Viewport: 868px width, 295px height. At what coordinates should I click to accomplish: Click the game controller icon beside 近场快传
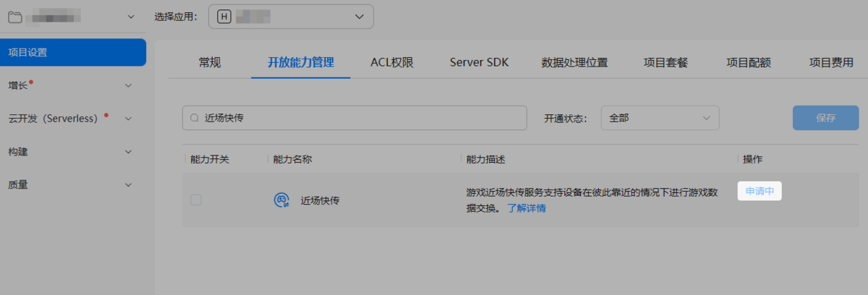click(281, 200)
